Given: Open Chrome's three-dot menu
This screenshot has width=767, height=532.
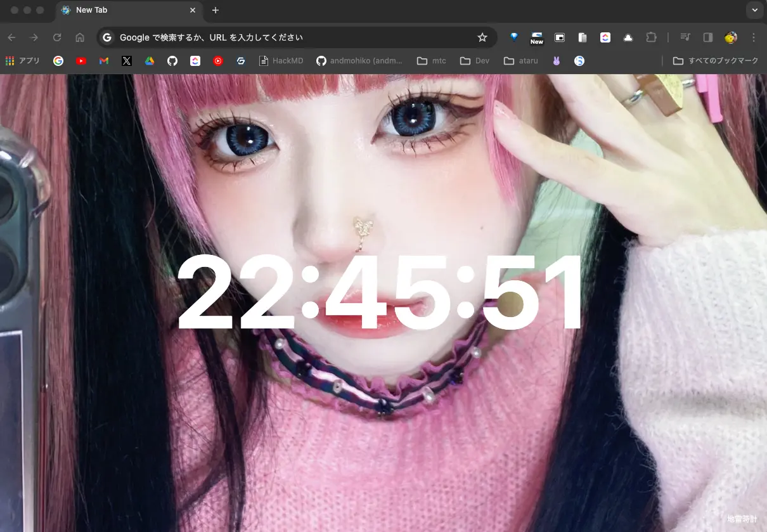Looking at the screenshot, I should tap(754, 37).
